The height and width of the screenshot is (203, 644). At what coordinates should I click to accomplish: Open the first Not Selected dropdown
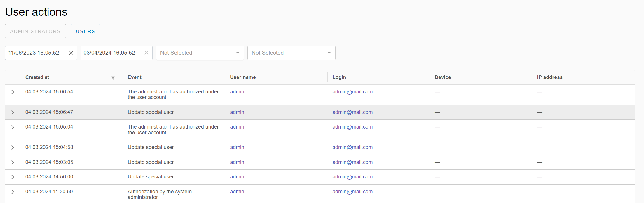click(200, 53)
